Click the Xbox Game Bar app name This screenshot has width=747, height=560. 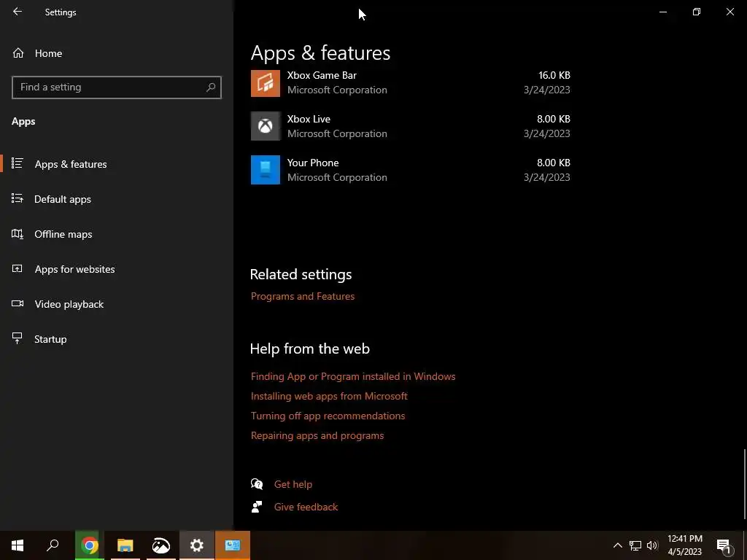[322, 75]
